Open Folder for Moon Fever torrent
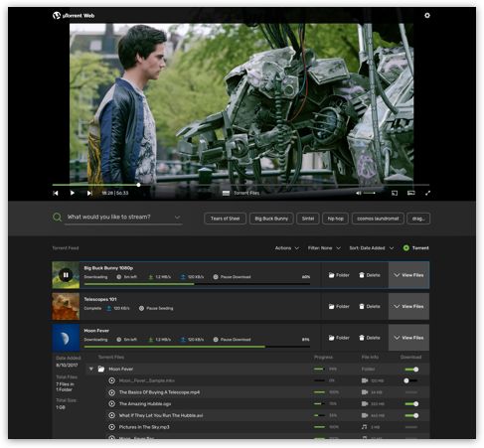This screenshot has width=484, height=448. click(339, 338)
